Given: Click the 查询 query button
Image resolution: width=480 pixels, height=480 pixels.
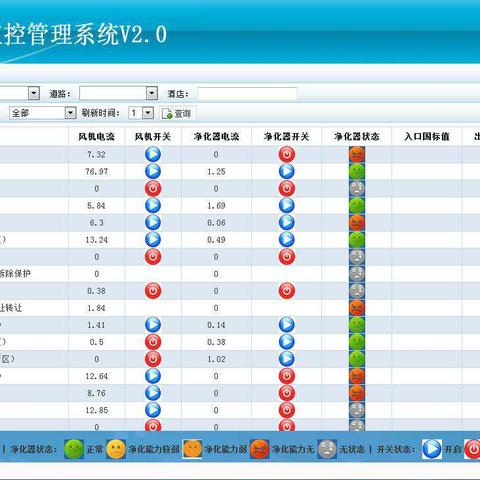Looking at the screenshot, I should pos(177,113).
